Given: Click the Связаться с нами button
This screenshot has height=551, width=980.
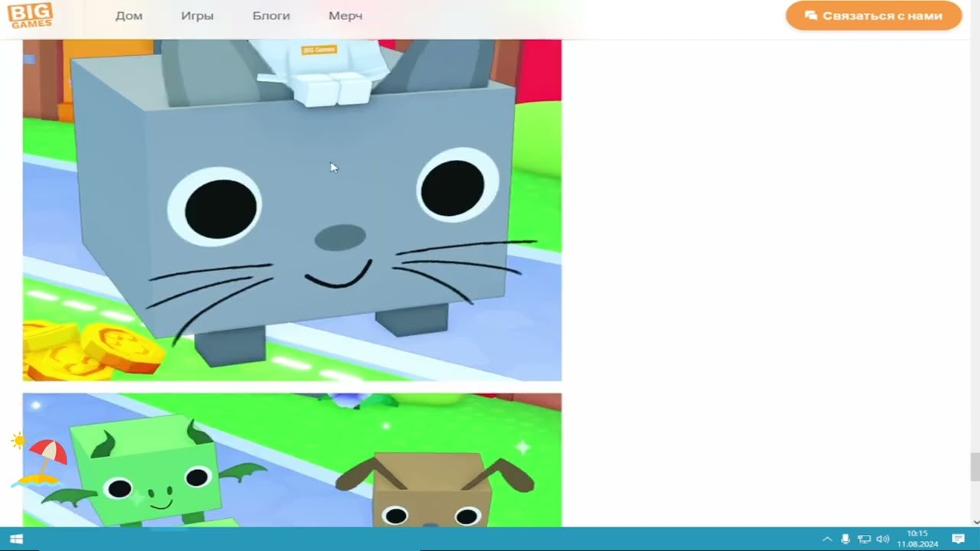Looking at the screenshot, I should pyautogui.click(x=874, y=16).
